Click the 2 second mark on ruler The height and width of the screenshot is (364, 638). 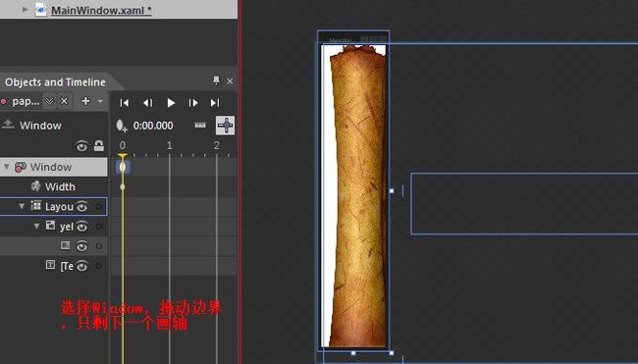(217, 145)
